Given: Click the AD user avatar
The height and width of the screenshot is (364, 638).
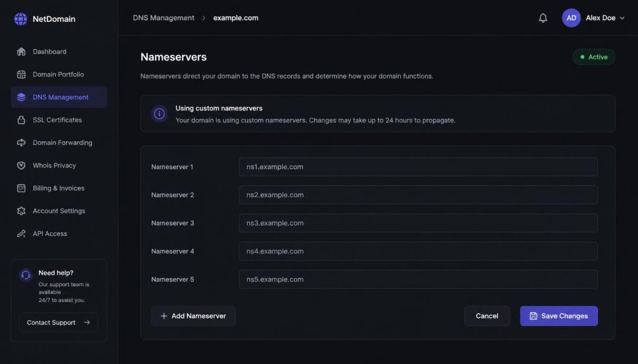Looking at the screenshot, I should 571,18.
